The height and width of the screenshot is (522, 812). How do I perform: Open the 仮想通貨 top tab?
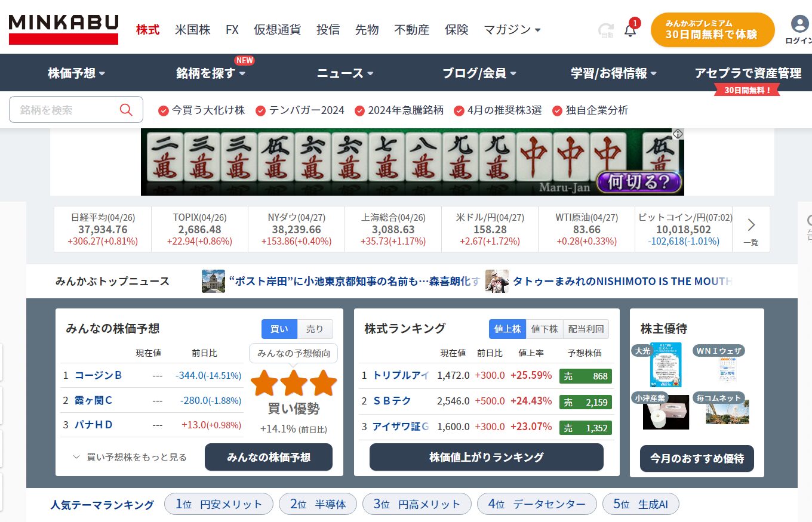[x=277, y=29]
